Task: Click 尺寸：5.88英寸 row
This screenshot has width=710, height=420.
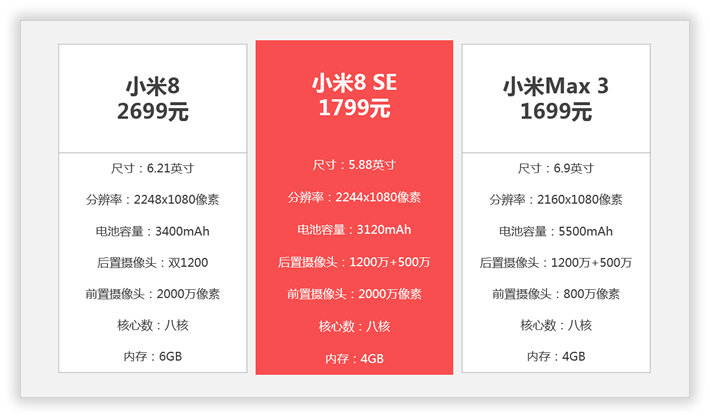Action: pyautogui.click(x=354, y=165)
